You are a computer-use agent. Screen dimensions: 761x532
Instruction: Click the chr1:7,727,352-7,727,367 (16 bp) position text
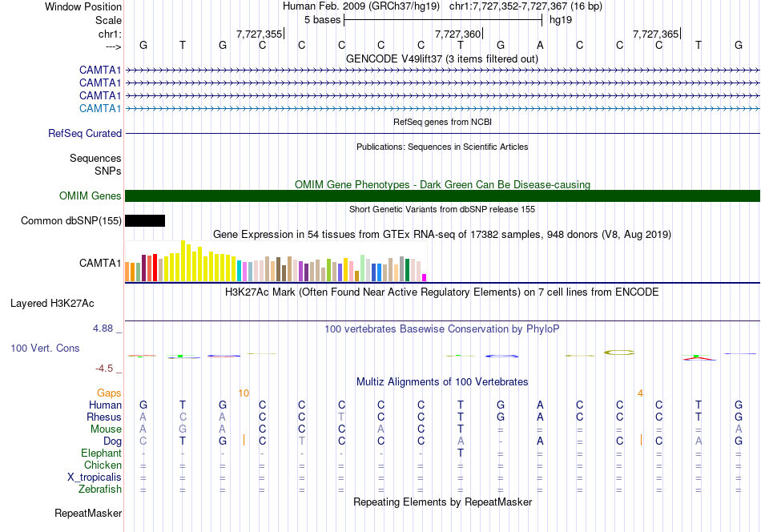coord(525,6)
